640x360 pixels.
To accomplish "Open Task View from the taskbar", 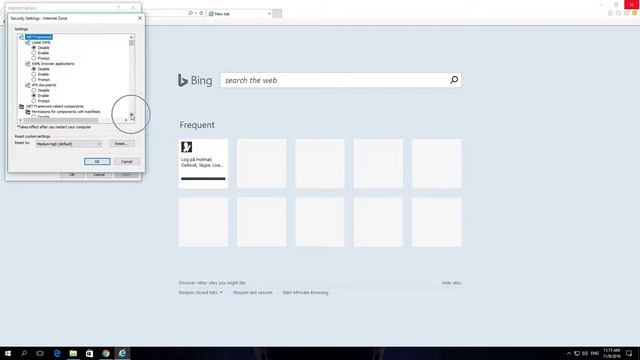I will click(x=40, y=353).
